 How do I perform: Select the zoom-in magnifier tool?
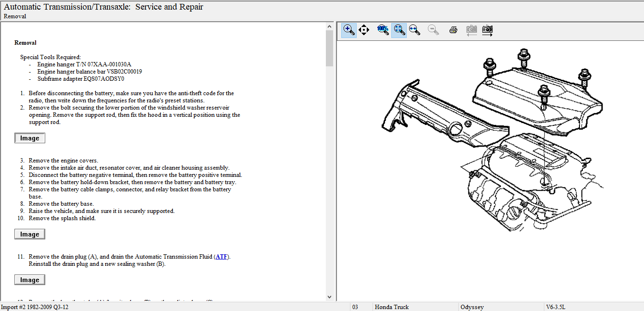349,30
